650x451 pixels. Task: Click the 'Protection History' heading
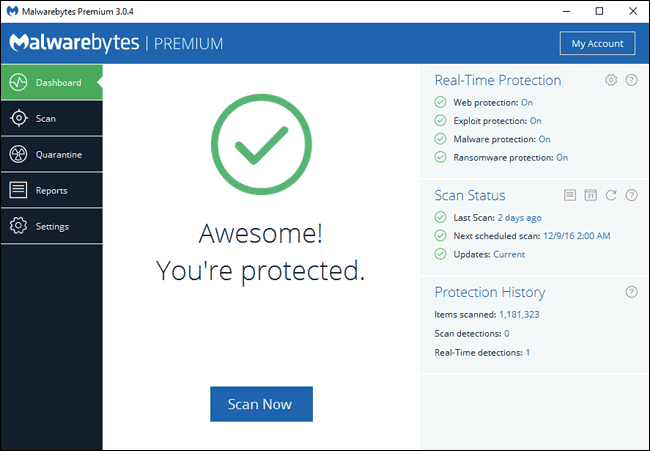click(x=490, y=292)
